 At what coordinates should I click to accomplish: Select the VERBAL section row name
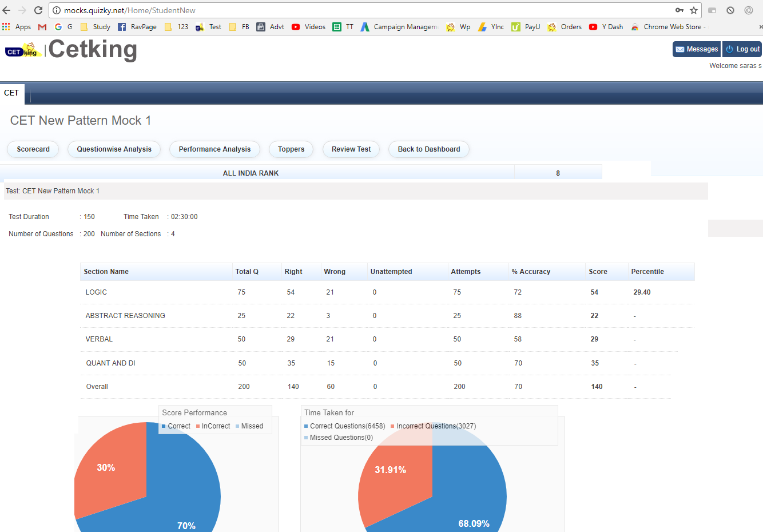click(x=99, y=339)
